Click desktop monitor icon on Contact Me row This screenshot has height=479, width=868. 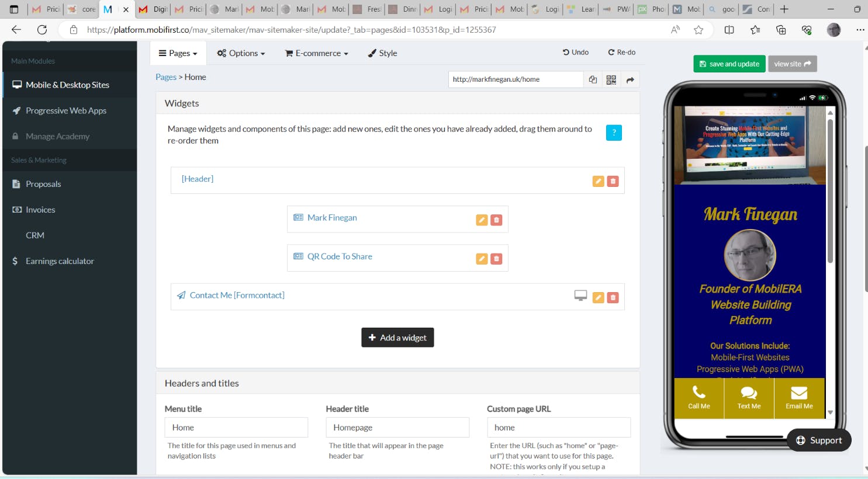coord(580,296)
